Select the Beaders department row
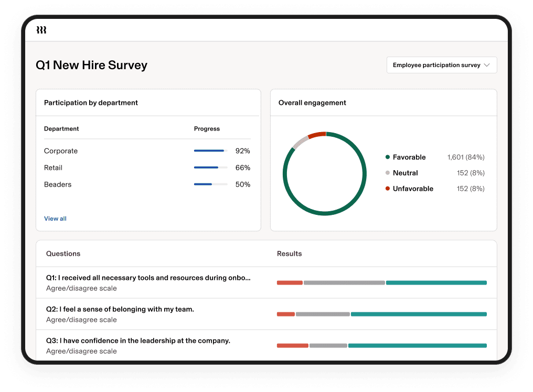The height and width of the screenshot is (392, 533). [58, 184]
